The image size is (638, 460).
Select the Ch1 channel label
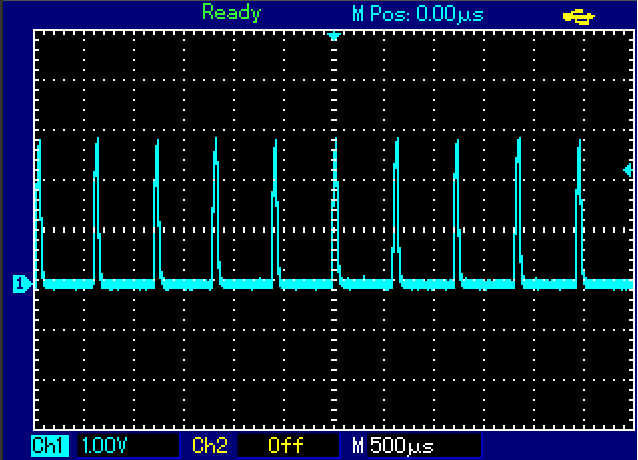(x=50, y=445)
